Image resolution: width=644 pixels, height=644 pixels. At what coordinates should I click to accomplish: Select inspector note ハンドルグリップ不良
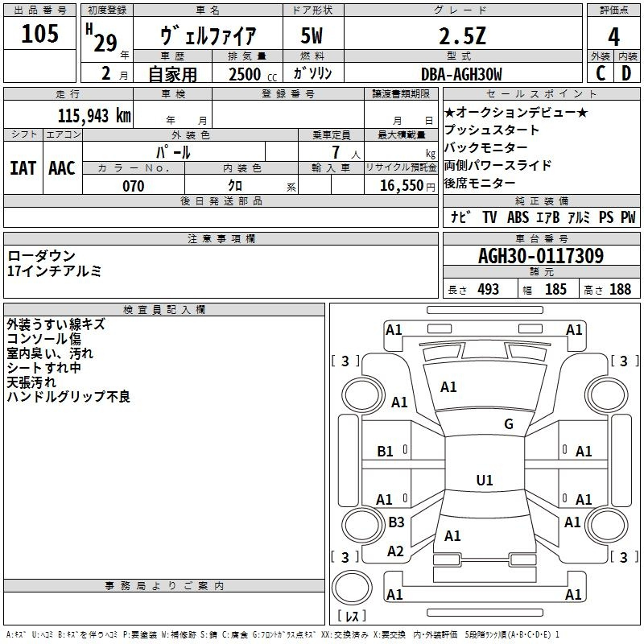(68, 396)
